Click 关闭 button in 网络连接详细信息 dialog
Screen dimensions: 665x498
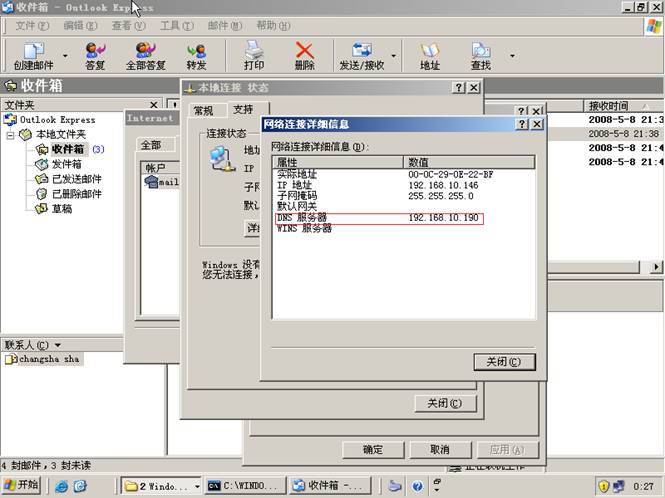coord(504,362)
